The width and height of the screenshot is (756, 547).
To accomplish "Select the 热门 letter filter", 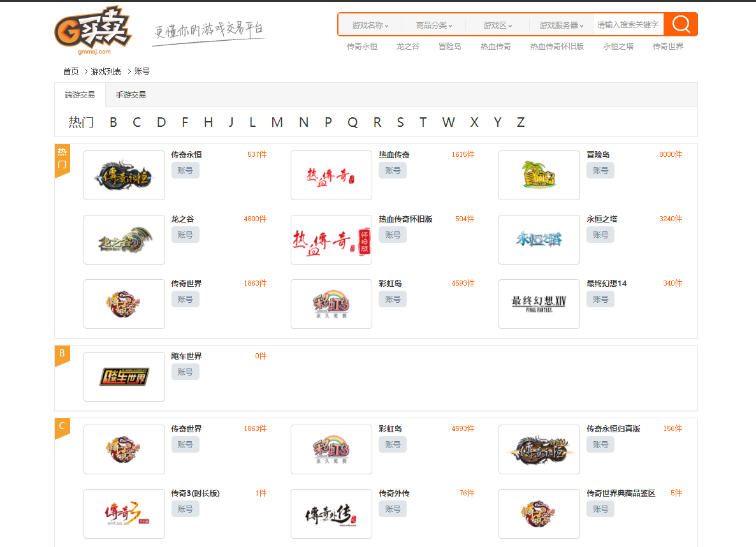I will pos(81,122).
